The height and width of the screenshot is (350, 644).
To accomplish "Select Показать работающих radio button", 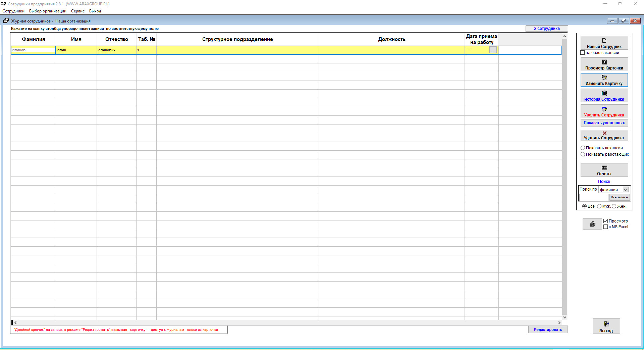I will (583, 154).
